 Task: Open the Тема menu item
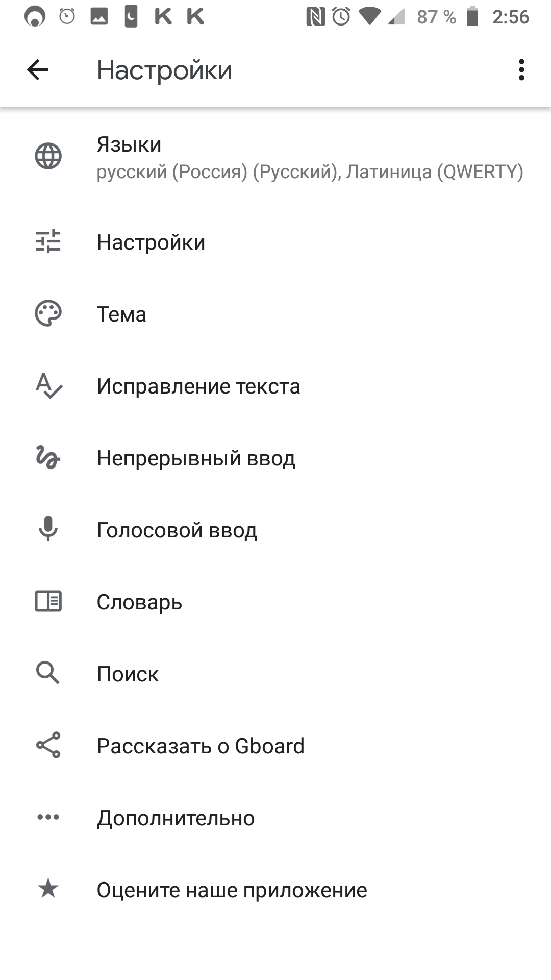121,314
